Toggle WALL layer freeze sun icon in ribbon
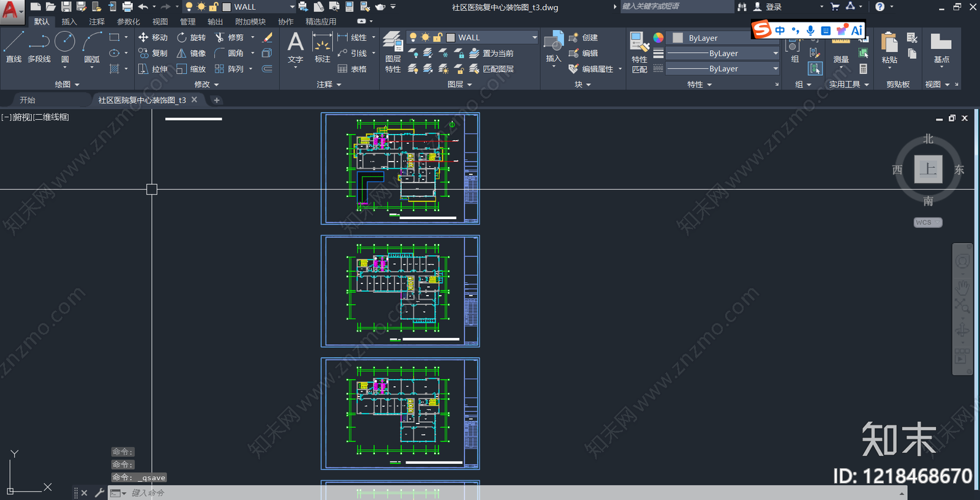 pos(425,37)
